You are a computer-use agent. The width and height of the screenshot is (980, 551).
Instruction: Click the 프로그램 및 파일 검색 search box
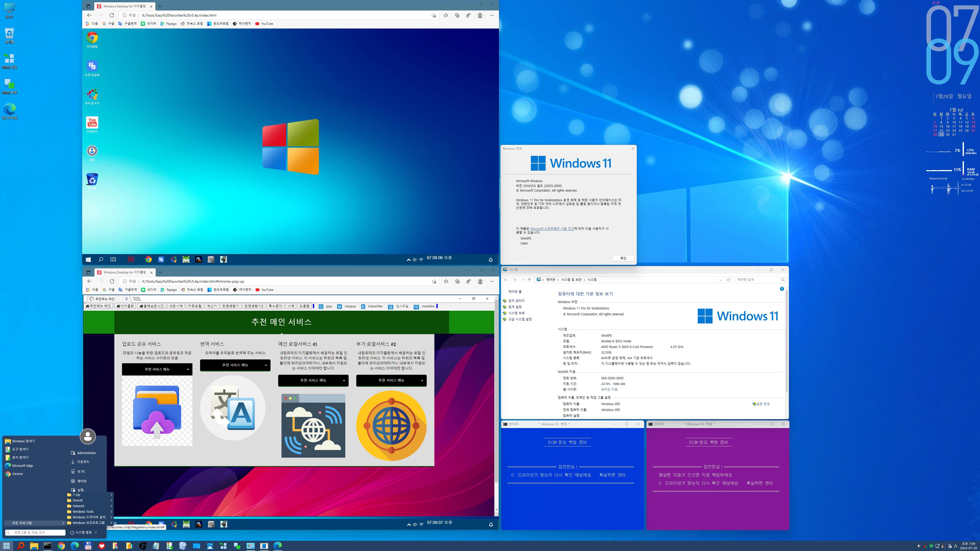35,532
